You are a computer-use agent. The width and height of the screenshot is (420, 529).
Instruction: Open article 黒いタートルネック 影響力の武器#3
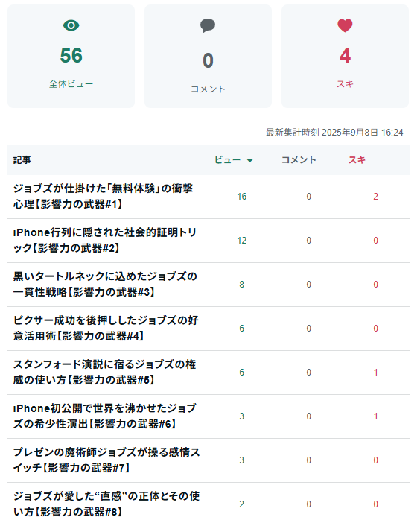[x=105, y=284]
